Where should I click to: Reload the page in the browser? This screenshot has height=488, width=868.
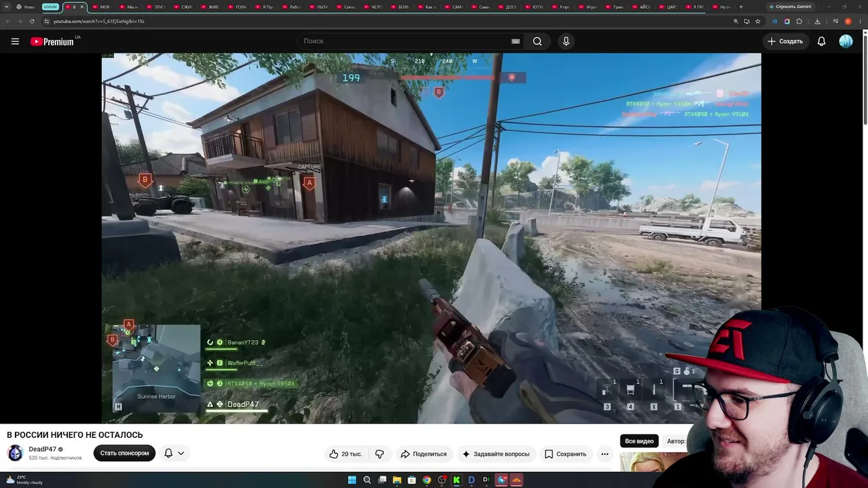click(32, 21)
